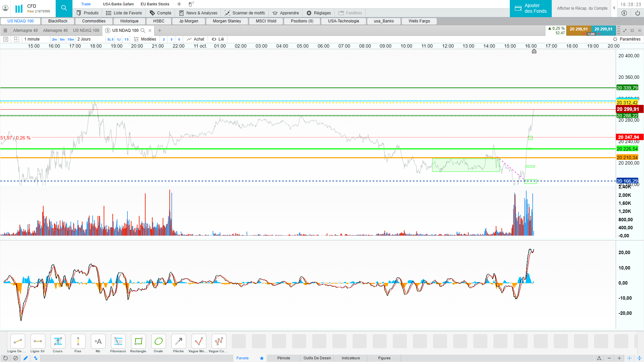
Task: Click Ajouter des Fonds button
Action: click(x=531, y=8)
